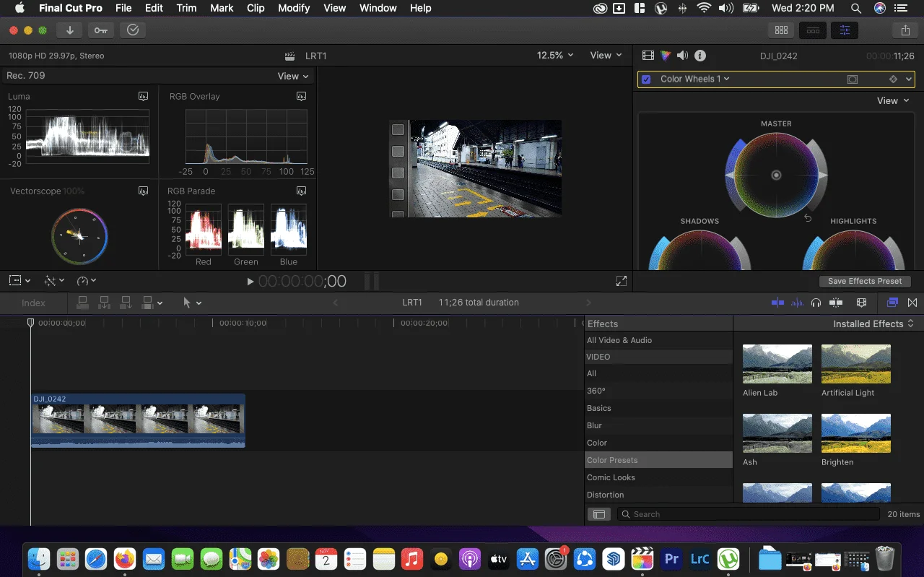
Task: Open the 12.5% zoom level dropdown
Action: 555,55
